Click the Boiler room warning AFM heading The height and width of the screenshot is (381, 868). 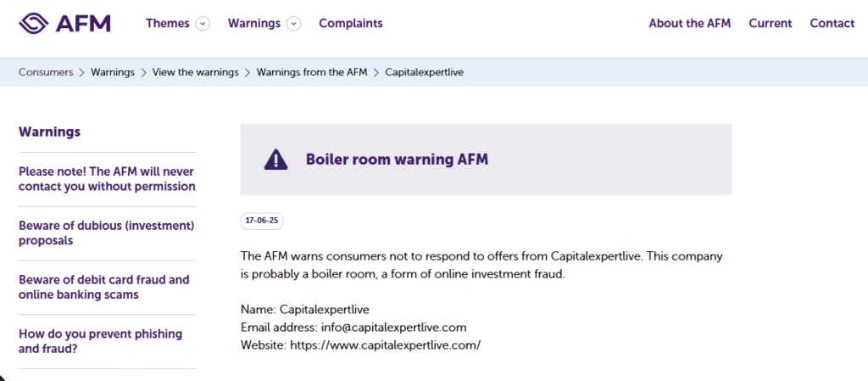[x=397, y=159]
